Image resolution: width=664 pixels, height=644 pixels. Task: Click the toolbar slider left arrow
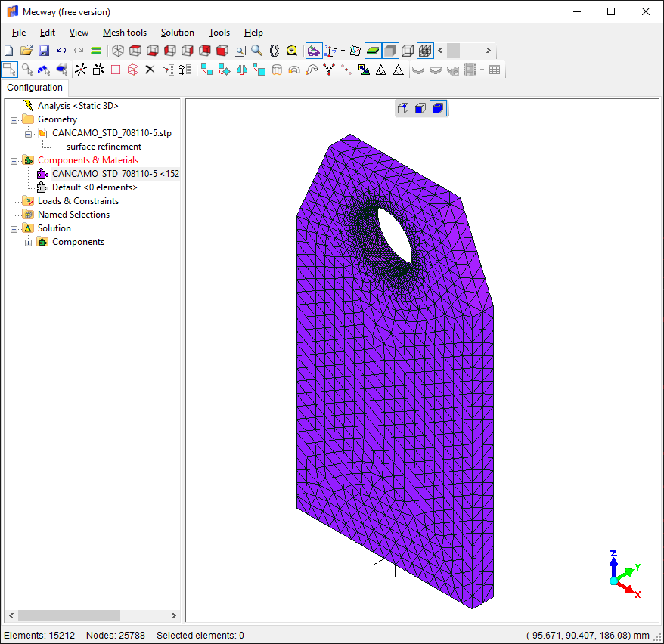[x=440, y=51]
